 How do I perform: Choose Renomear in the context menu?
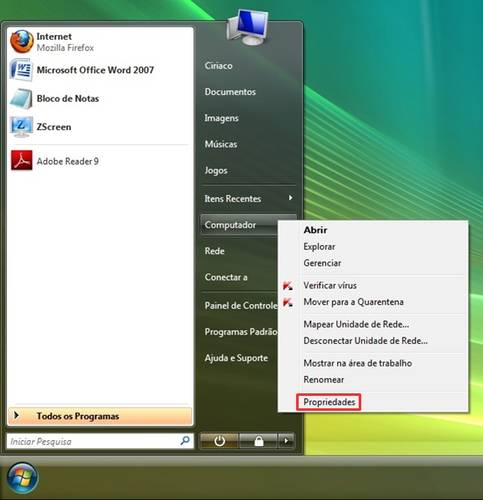click(x=323, y=379)
